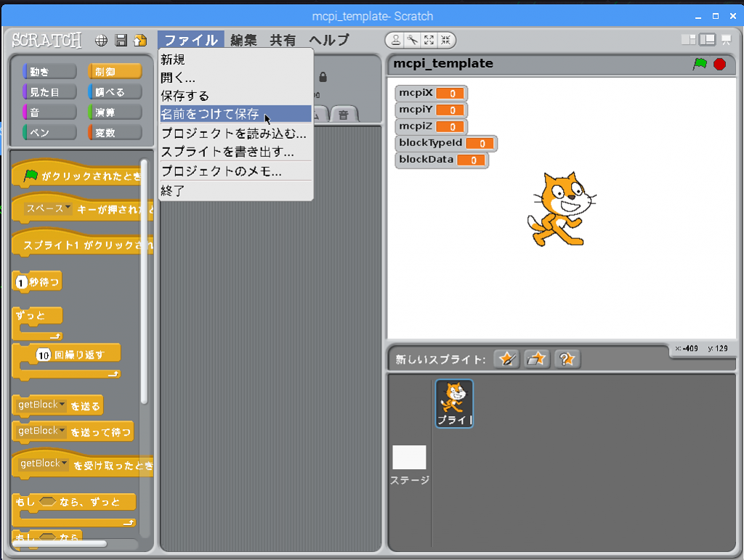Choose 保存する from the file menu
The image size is (744, 560).
236,96
